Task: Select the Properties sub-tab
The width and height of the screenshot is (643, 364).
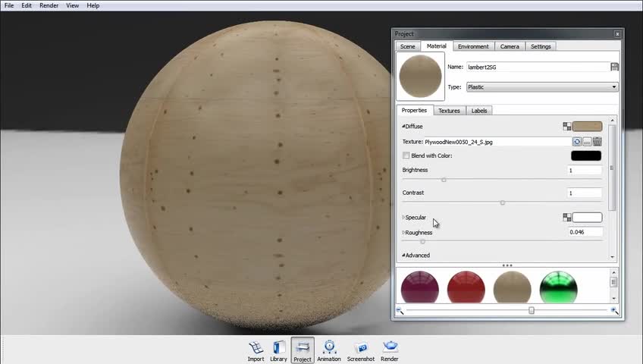Action: pyautogui.click(x=414, y=110)
